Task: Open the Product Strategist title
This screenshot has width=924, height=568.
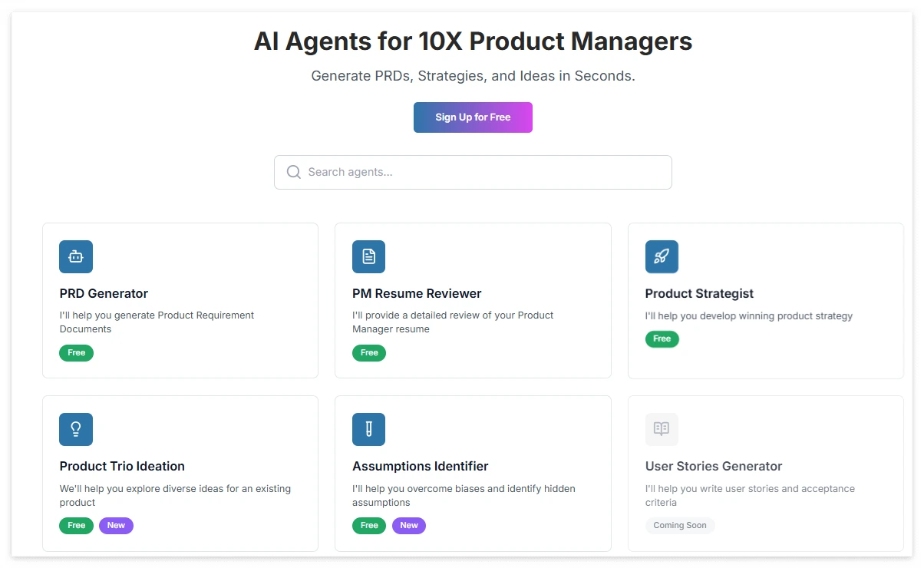Action: point(699,293)
